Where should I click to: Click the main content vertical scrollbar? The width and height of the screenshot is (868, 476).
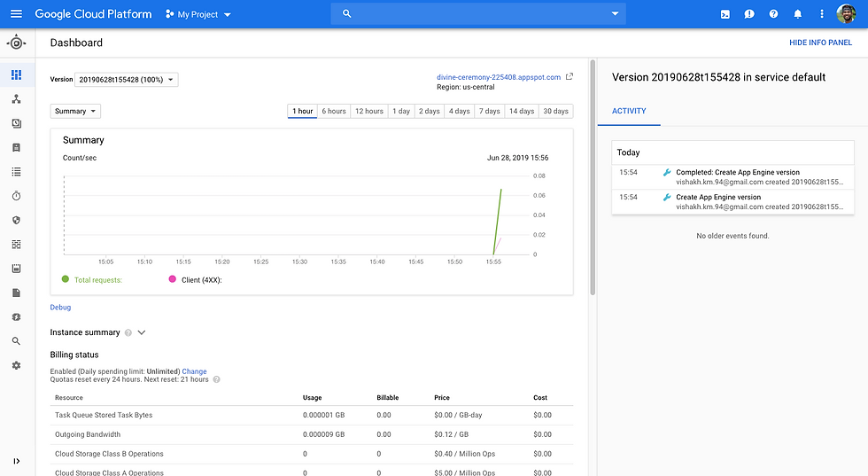(593, 177)
